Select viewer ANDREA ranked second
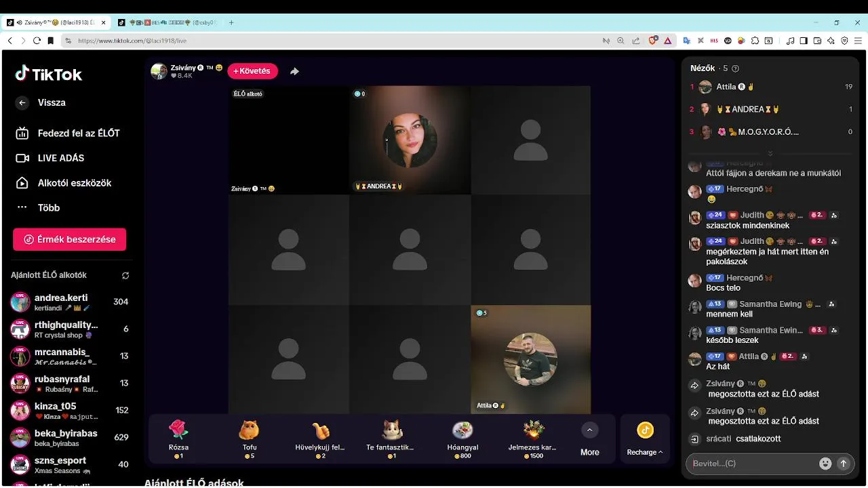The height and width of the screenshot is (488, 868). click(x=771, y=109)
